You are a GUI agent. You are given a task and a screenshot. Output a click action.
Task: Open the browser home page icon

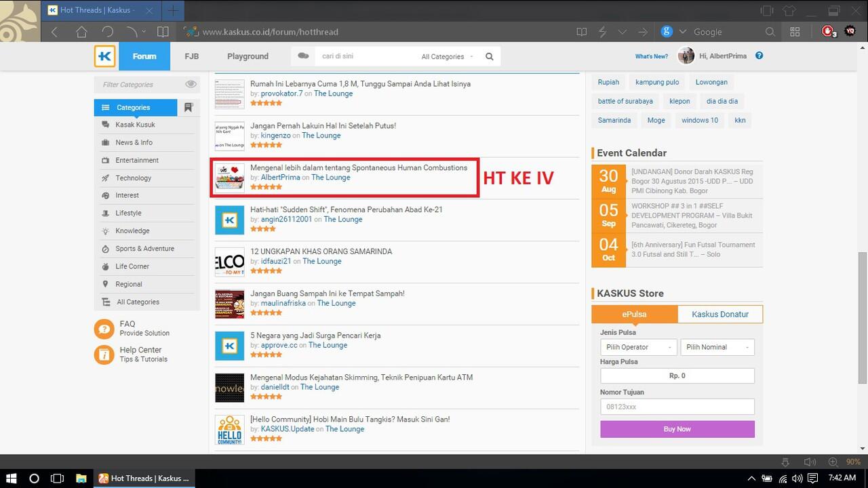click(x=81, y=32)
